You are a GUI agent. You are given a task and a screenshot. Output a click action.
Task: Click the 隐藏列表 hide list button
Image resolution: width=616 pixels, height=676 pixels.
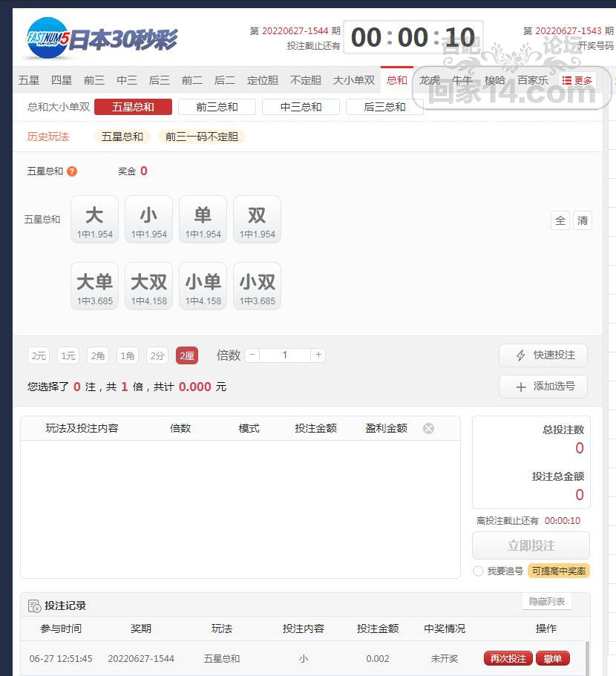546,601
